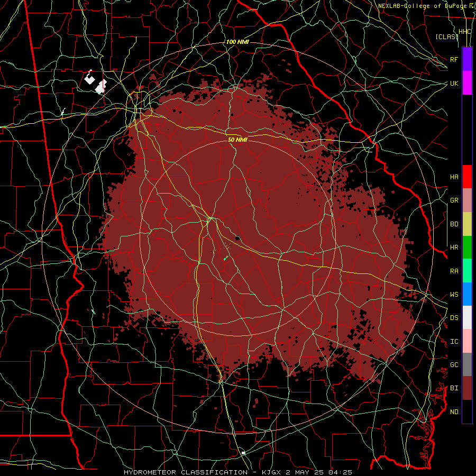Click the white DS color swatch
Screen dimensions: 476x476
coord(467,317)
